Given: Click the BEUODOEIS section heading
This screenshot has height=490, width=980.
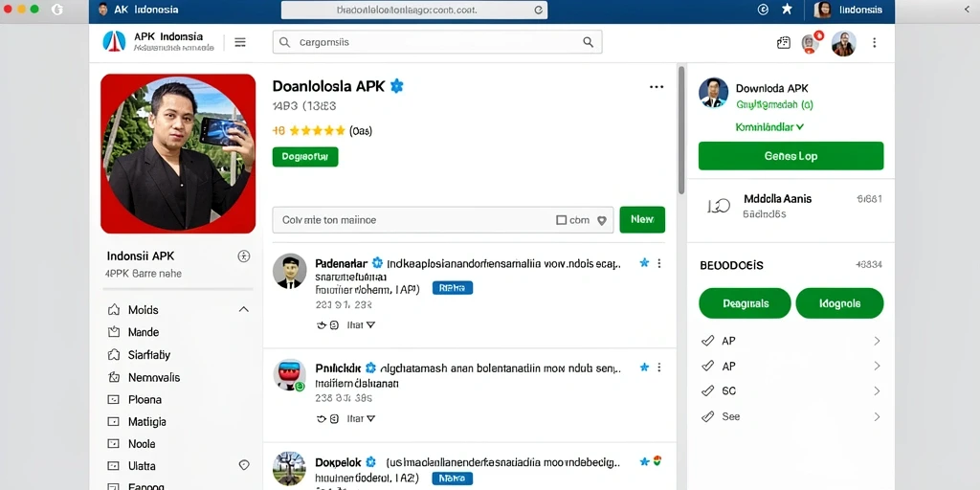Looking at the screenshot, I should pyautogui.click(x=731, y=265).
